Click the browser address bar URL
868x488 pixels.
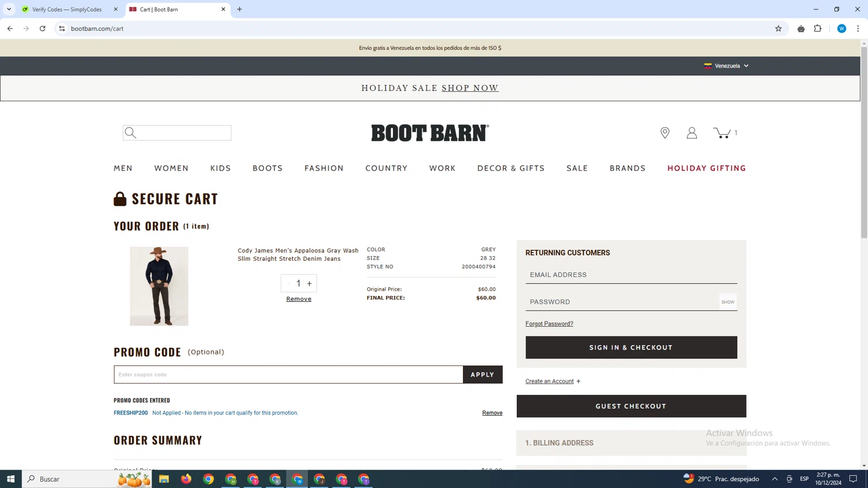coord(97,28)
